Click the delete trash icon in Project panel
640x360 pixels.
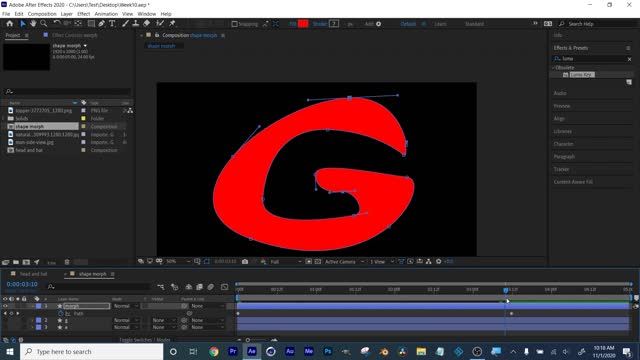point(67,262)
